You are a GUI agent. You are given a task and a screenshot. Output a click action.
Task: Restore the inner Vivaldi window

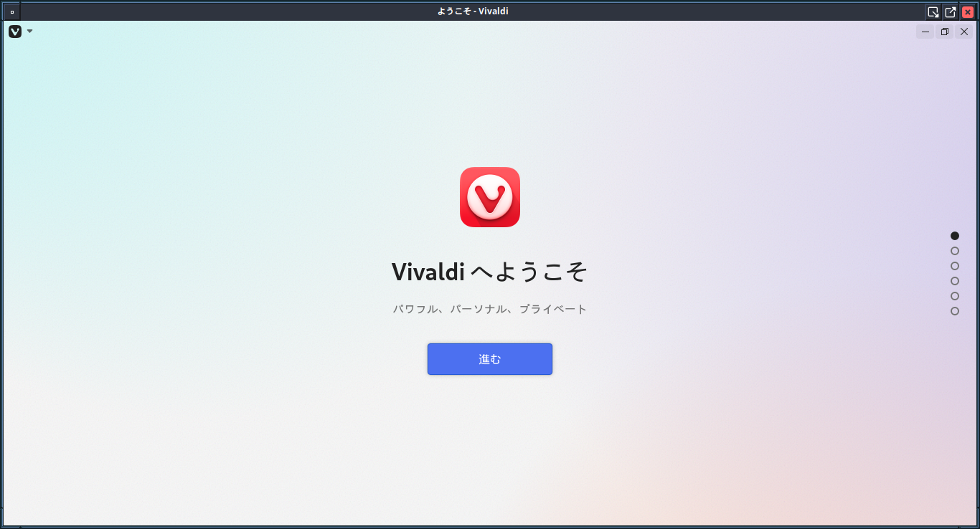[945, 32]
